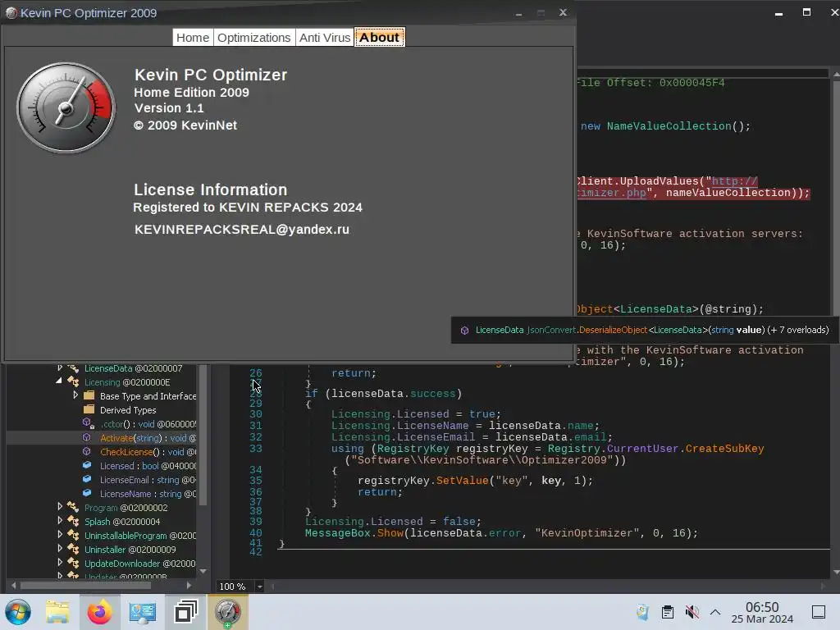Expand the UpdateDownloader class node
Viewport: 840px width, 630px height.
(60, 562)
